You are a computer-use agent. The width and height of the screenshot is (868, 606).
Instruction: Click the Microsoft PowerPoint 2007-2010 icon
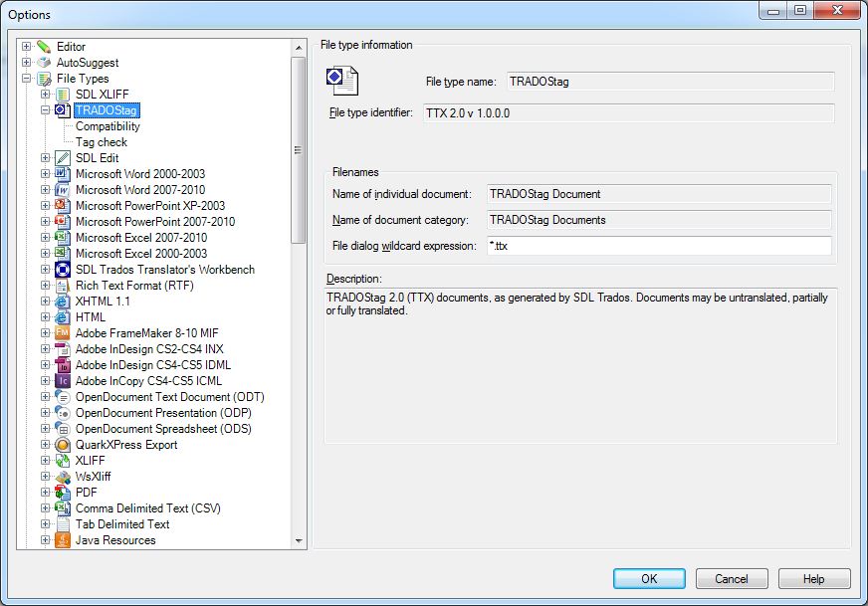(63, 222)
